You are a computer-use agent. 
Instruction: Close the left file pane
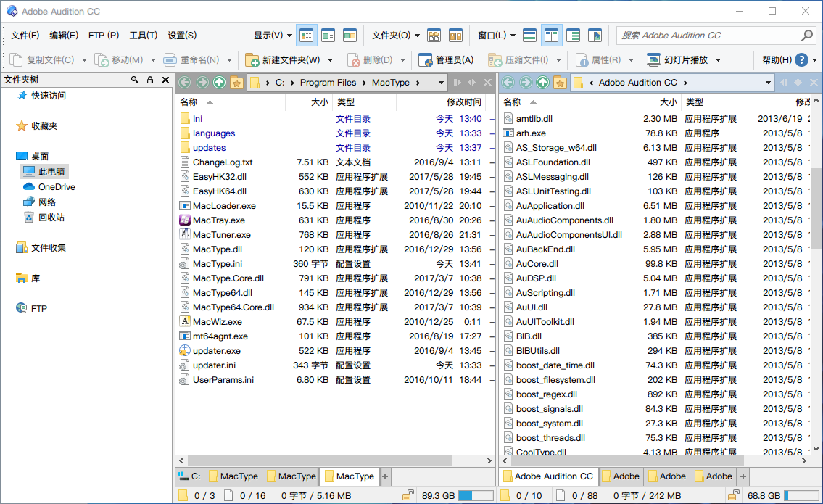click(487, 83)
